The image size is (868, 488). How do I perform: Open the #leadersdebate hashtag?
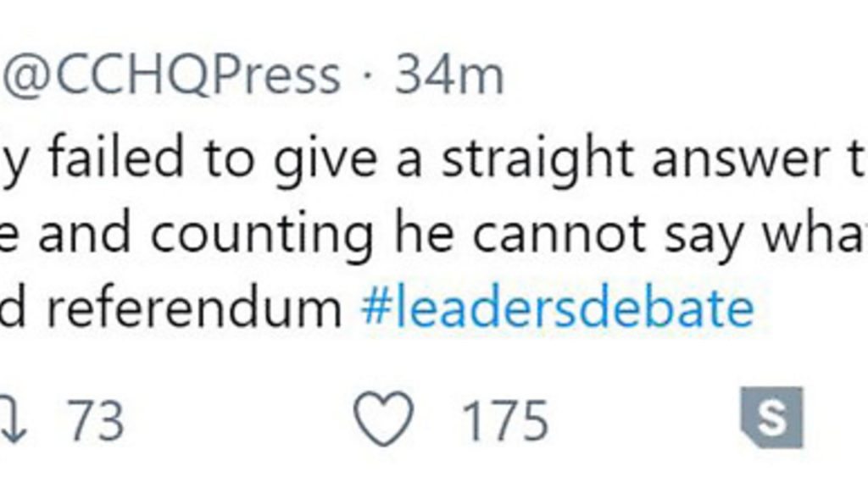pos(557,307)
